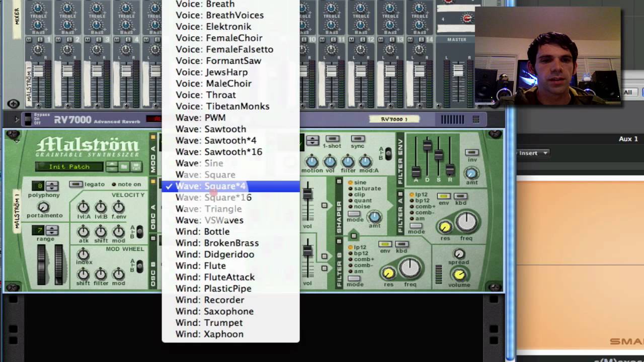This screenshot has width=644, height=362.
Task: Adjust the Master mixer fader
Action: point(458,70)
